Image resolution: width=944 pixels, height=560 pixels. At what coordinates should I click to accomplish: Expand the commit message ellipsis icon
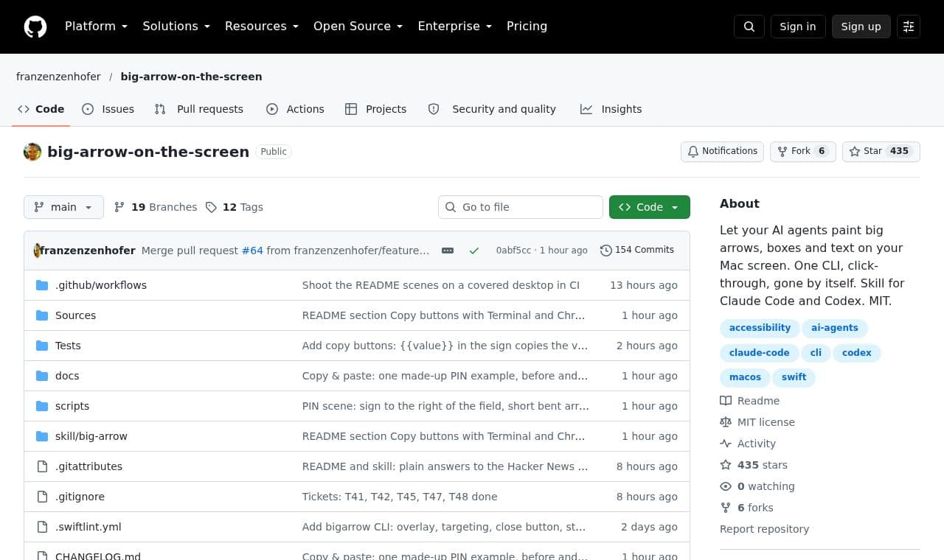click(x=448, y=251)
